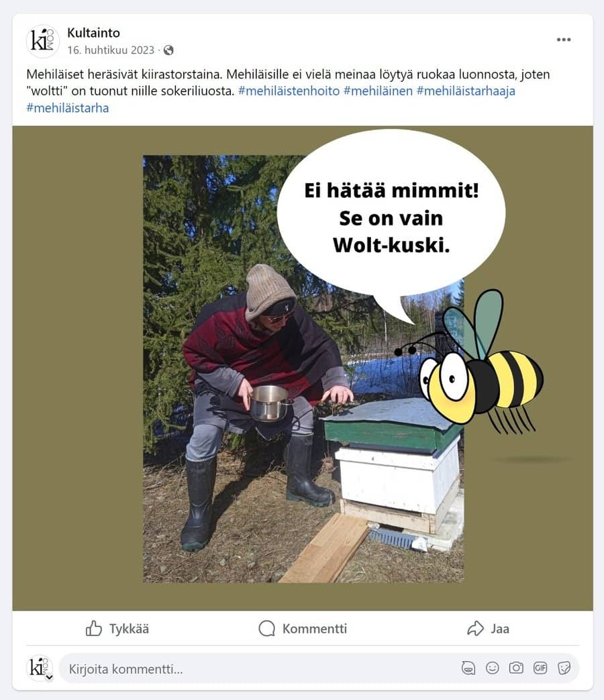Open the Kultainto page name link
Screen dimensions: 604x700
point(93,33)
